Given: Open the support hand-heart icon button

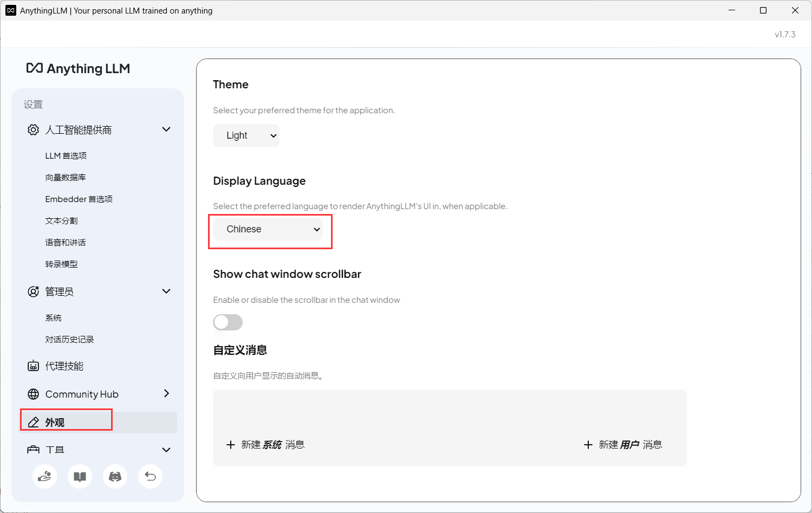Looking at the screenshot, I should click(x=45, y=477).
